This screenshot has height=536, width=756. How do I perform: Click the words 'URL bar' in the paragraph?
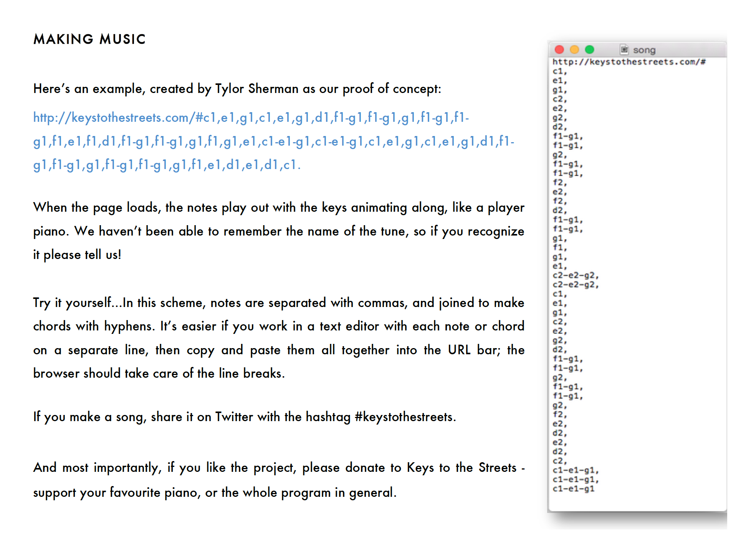pos(473,350)
